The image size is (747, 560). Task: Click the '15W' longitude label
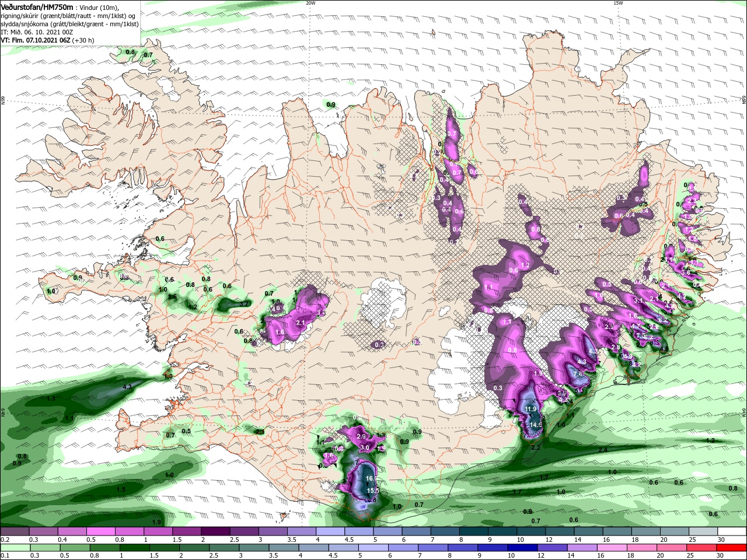618,3
